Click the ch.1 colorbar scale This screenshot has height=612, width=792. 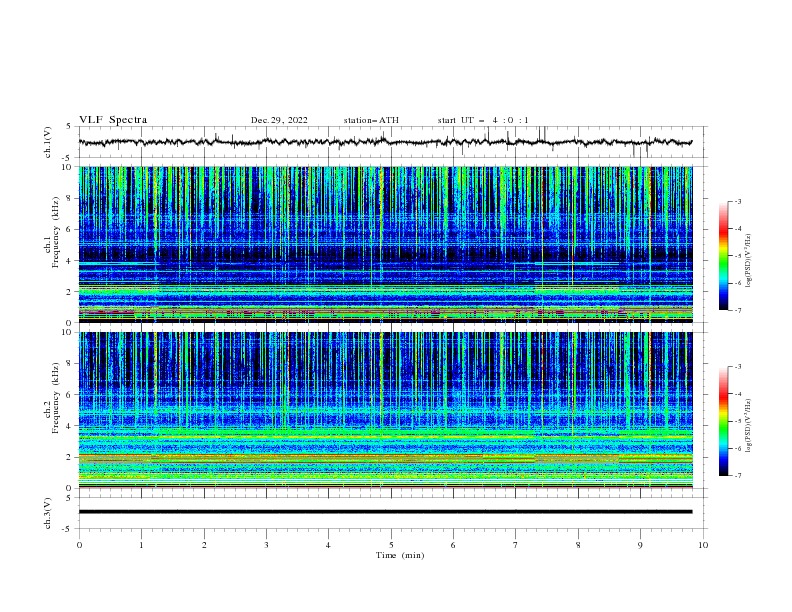click(724, 256)
